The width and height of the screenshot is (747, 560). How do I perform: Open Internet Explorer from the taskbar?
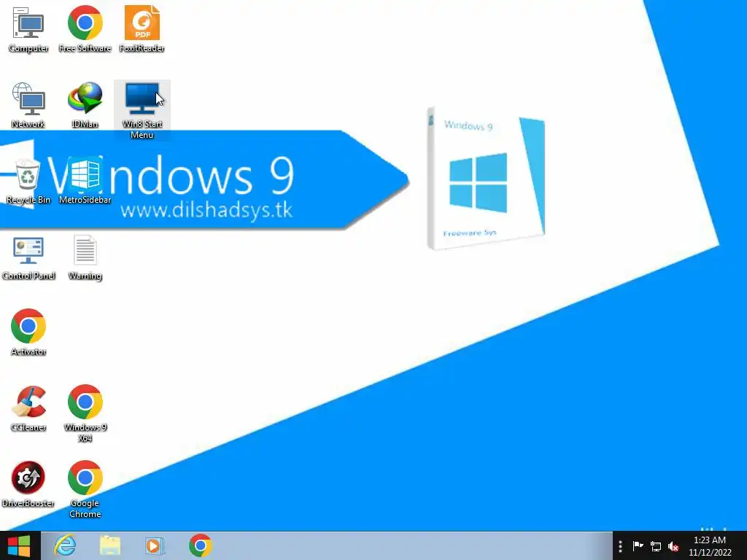click(65, 545)
